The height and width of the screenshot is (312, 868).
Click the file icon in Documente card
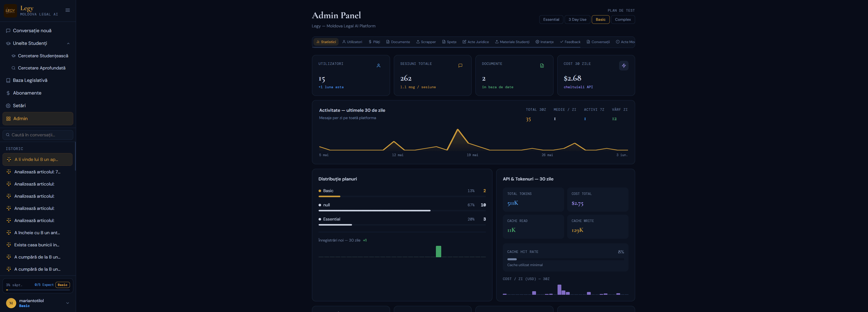pyautogui.click(x=542, y=66)
